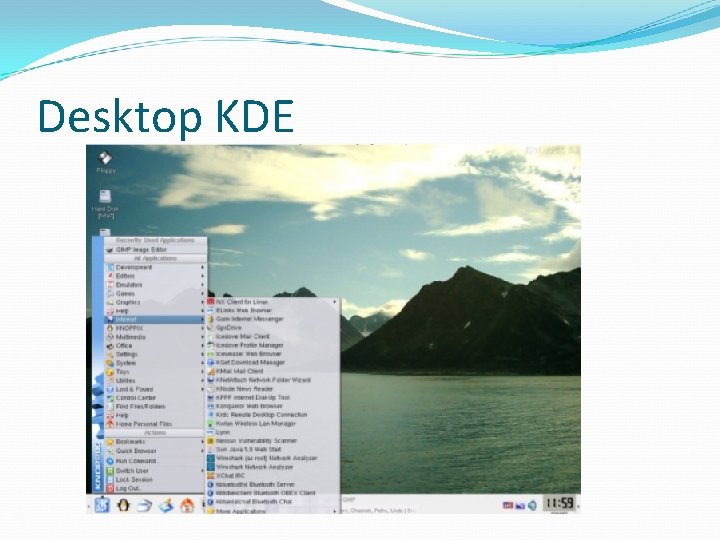The width and height of the screenshot is (720, 540).
Task: Launch GpsDrive from Internet submenu
Action: pyautogui.click(x=273, y=327)
